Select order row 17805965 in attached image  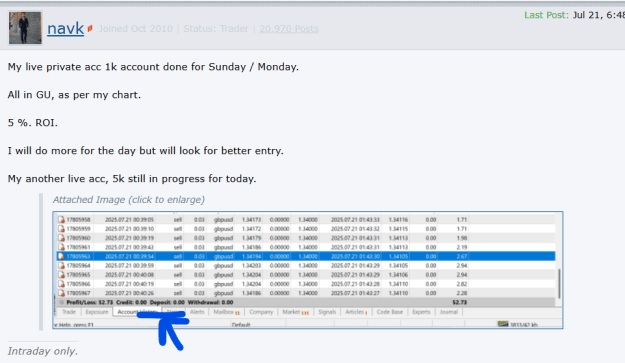tap(305, 275)
